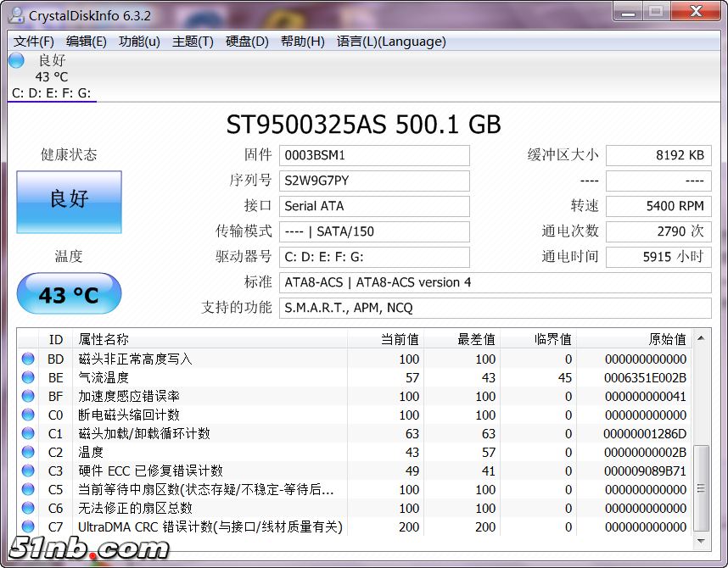Open the 硬盘(D) menu

(247, 42)
